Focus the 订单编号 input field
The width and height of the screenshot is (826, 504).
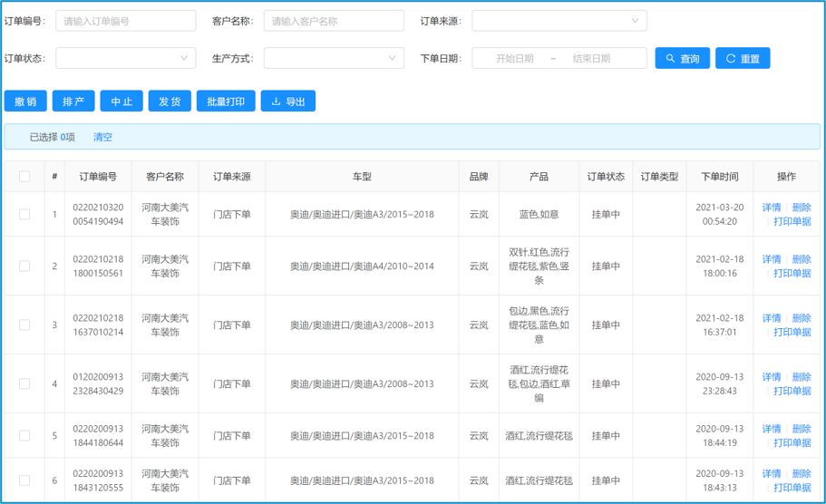click(125, 21)
